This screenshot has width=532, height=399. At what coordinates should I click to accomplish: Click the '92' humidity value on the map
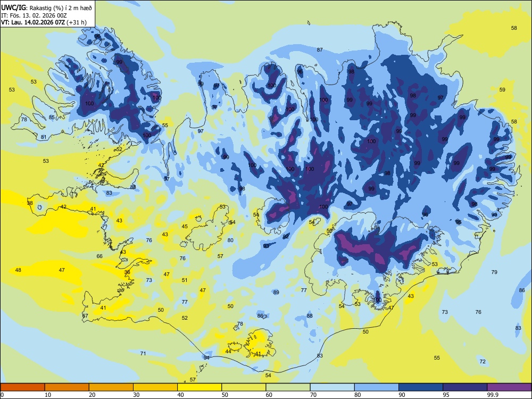(x=286, y=237)
